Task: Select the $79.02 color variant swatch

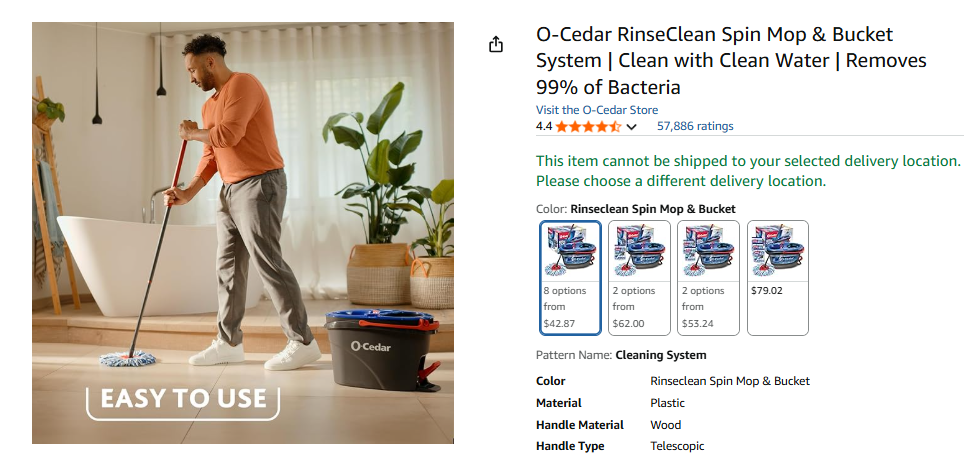Action: point(777,278)
